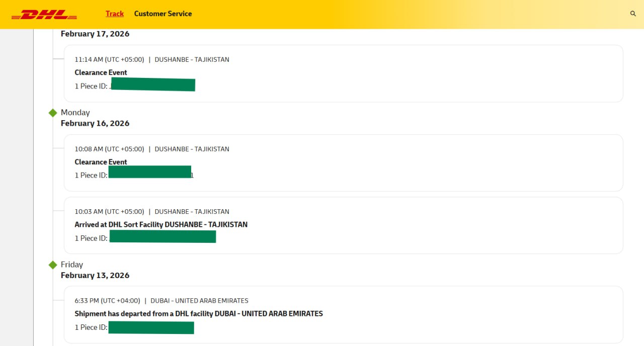This screenshot has width=644, height=346.
Task: Click the 6:33 PM (UTC +04:00) timestamp
Action: point(107,301)
